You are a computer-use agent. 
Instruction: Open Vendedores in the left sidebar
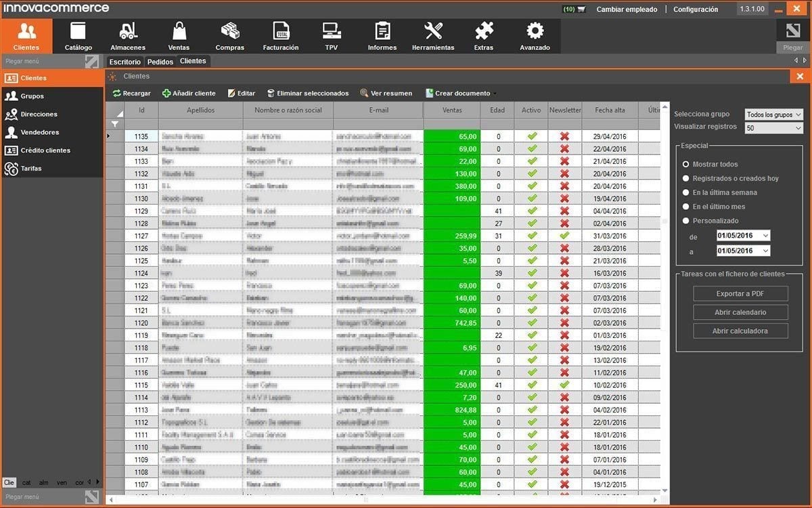point(40,133)
